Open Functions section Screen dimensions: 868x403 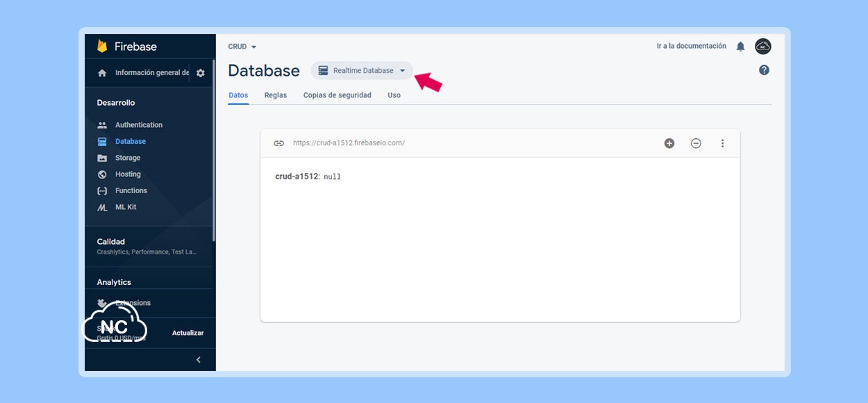[131, 190]
